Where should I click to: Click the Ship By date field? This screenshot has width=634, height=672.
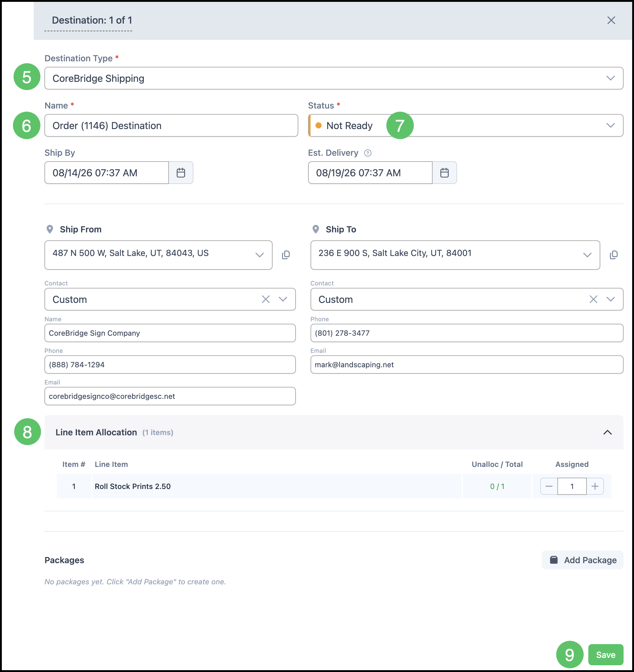point(107,173)
